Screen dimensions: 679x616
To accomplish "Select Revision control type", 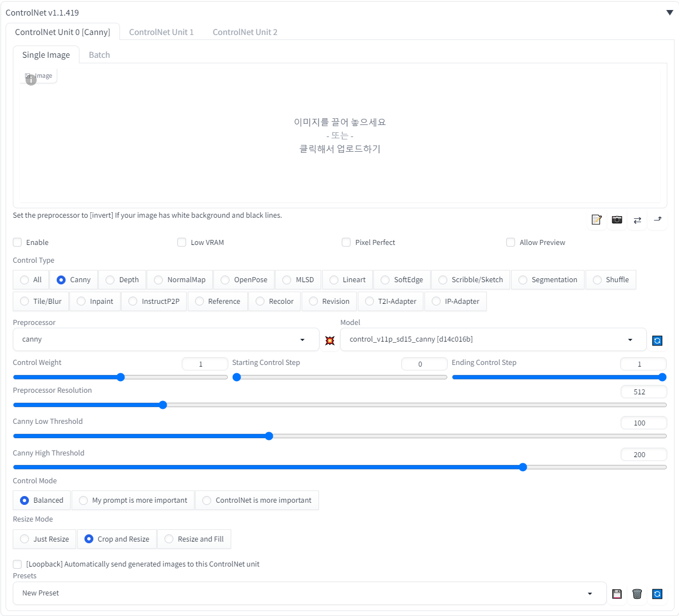I will point(329,302).
